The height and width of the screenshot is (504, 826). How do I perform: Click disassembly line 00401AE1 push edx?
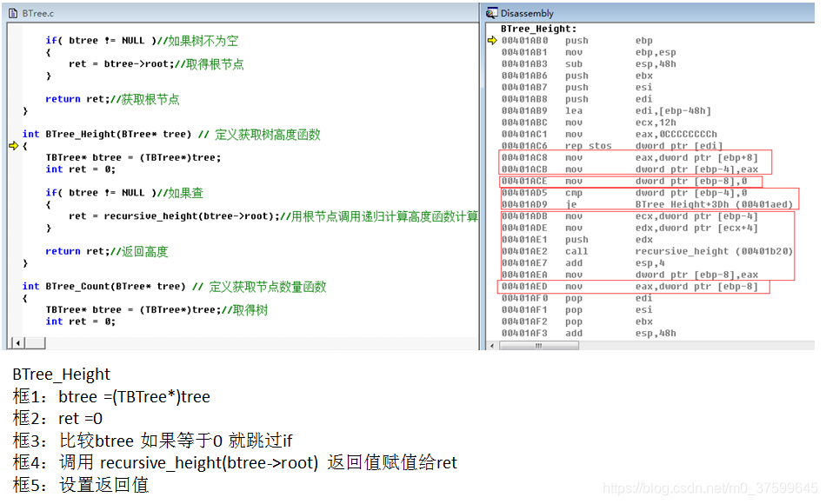click(576, 240)
